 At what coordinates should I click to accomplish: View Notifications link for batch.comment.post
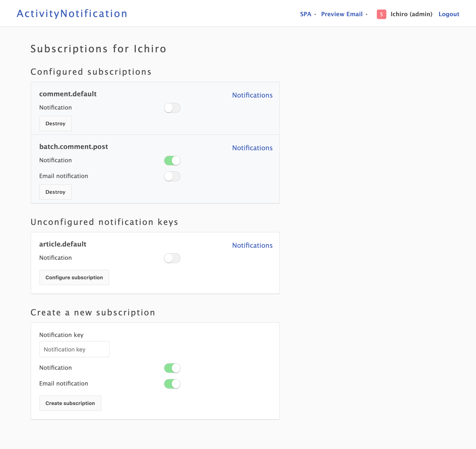[x=252, y=148]
